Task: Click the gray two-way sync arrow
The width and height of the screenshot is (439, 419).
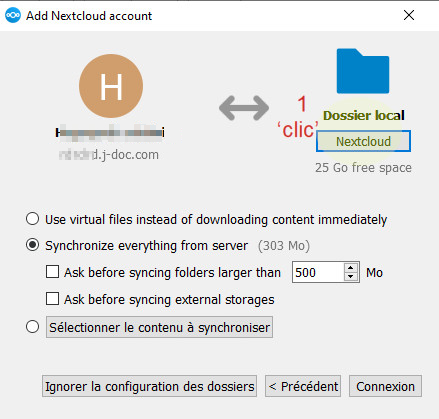Action: click(x=244, y=108)
